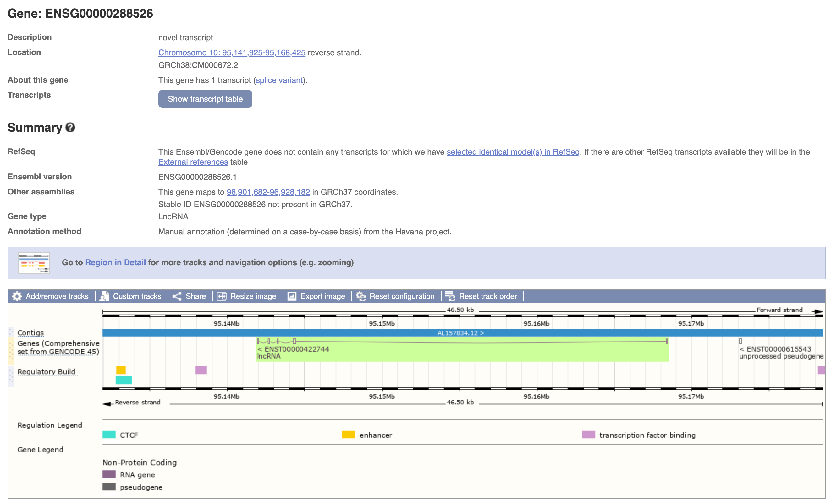Click the Region in Detail thumbnail
831x504 pixels.
coord(34,263)
